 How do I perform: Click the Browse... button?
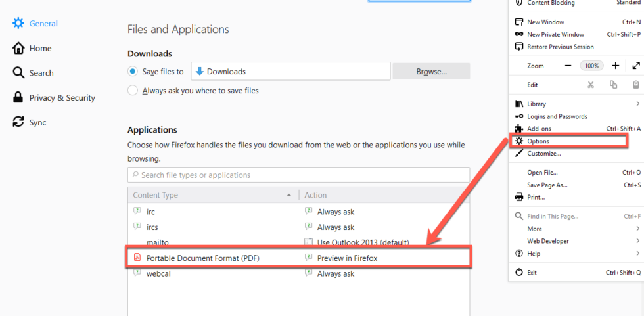coord(431,72)
